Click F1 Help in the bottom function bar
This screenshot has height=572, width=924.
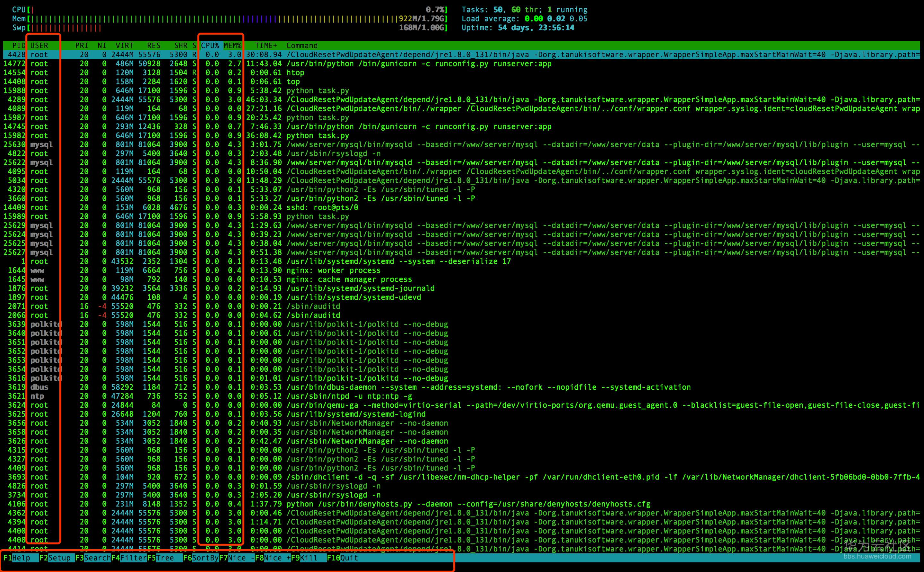21,558
